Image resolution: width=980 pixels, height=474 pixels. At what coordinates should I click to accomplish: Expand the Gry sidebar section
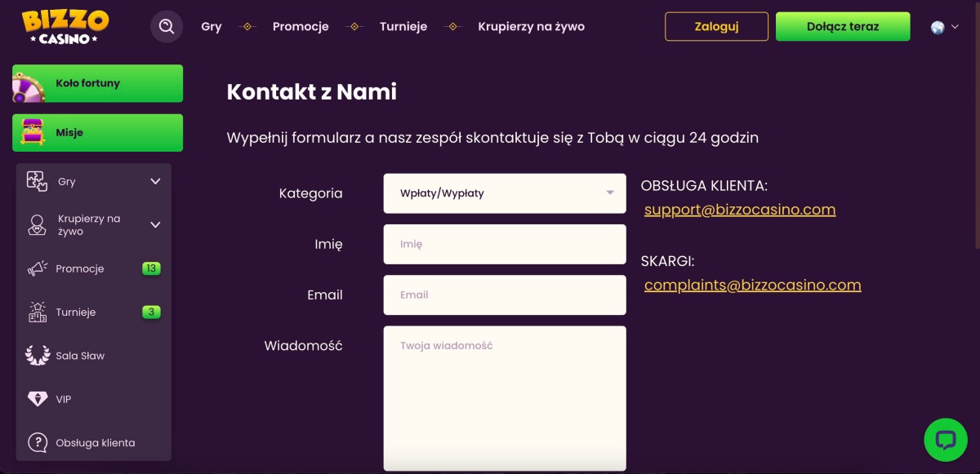[155, 181]
